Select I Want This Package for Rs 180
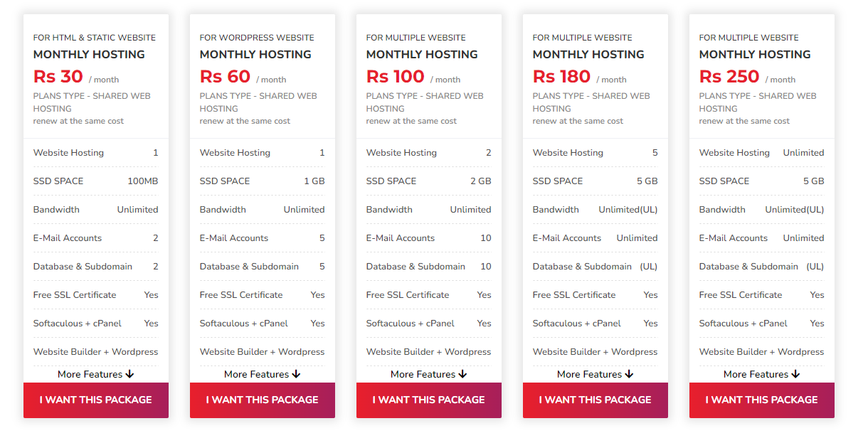 [x=596, y=400]
